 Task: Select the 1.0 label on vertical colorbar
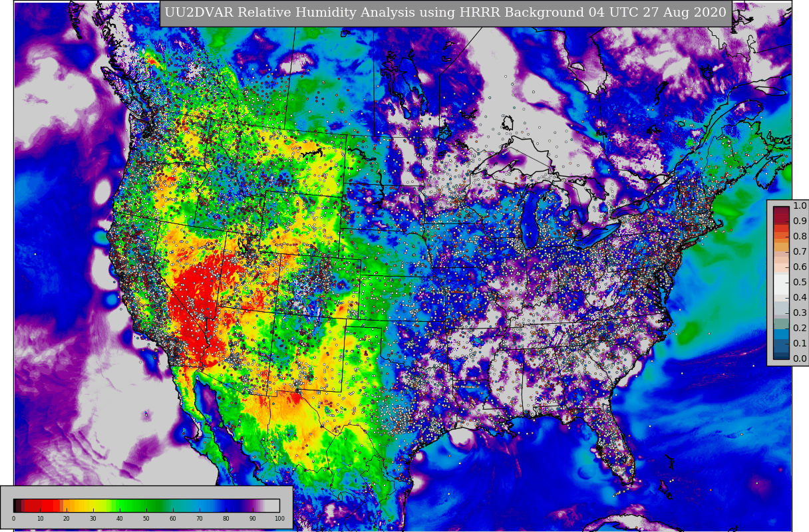pyautogui.click(x=800, y=206)
